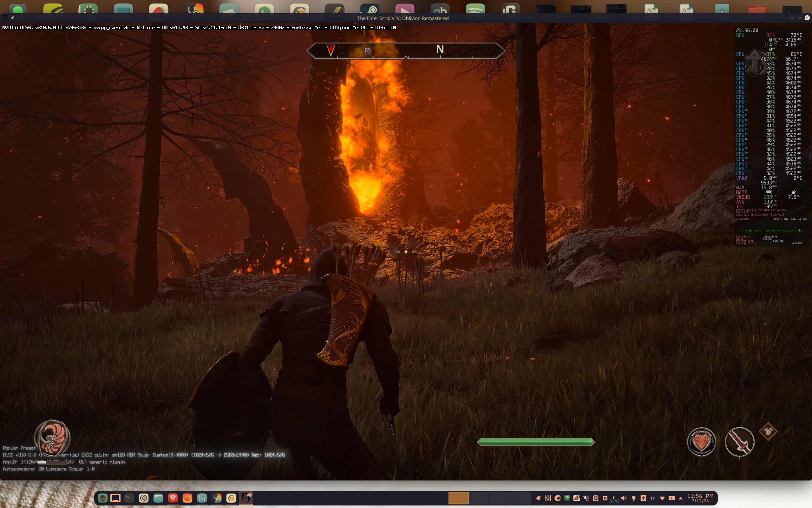
Task: Open the green alien application launcher
Action: point(103,498)
